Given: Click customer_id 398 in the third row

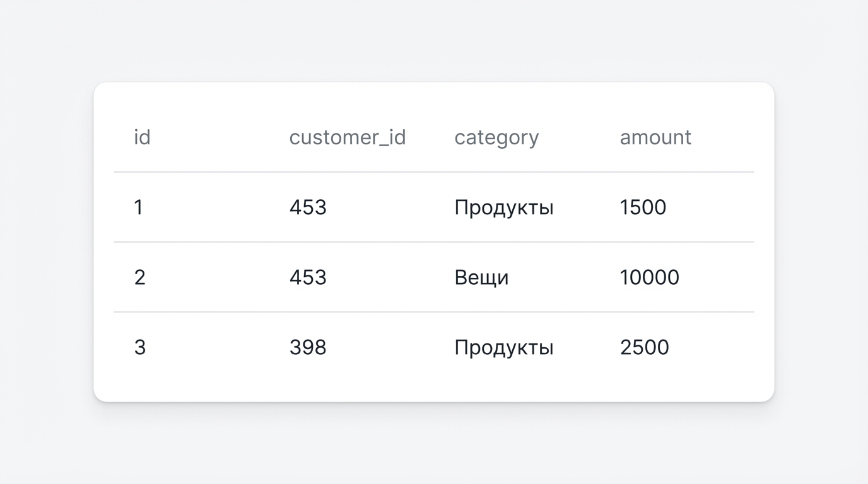Looking at the screenshot, I should (x=308, y=347).
